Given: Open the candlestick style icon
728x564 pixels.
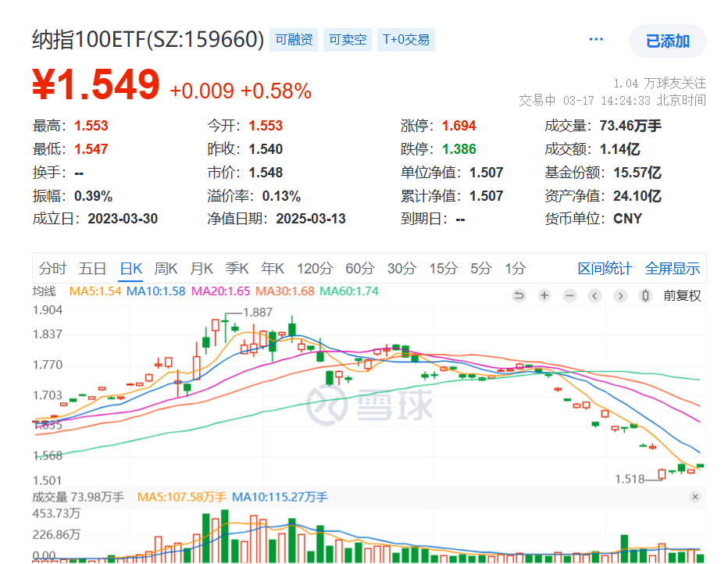Looking at the screenshot, I should pos(645,297).
